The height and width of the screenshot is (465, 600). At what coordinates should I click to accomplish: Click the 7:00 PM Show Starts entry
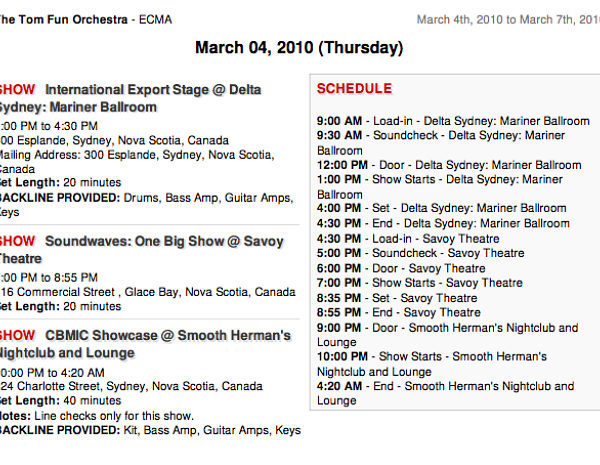[x=420, y=283]
